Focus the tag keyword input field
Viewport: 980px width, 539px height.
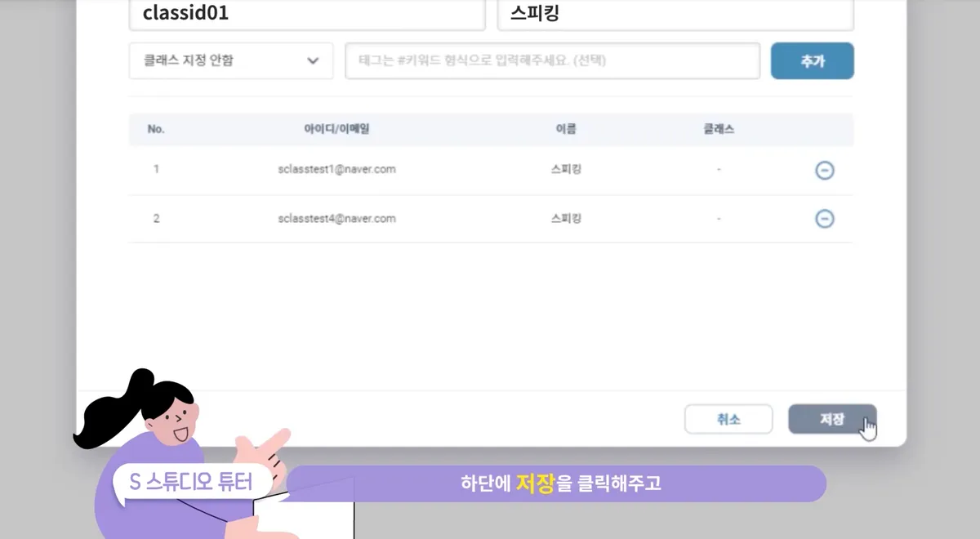click(x=552, y=60)
